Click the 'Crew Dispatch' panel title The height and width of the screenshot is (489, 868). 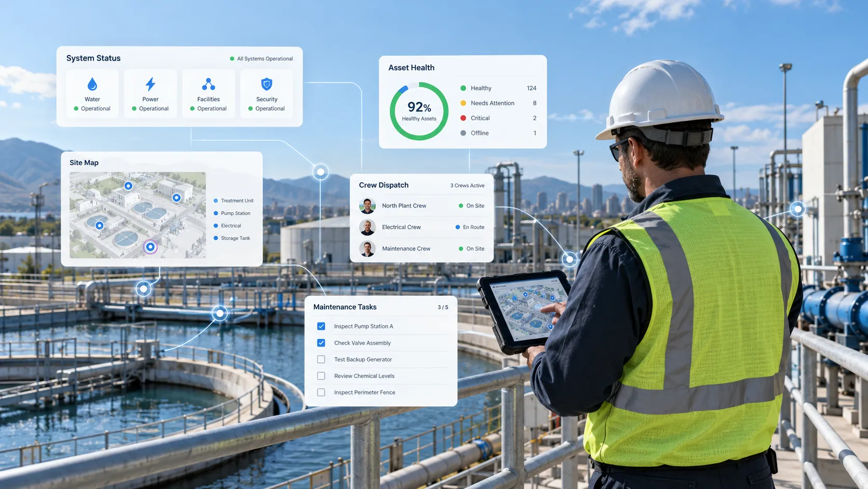[384, 185]
